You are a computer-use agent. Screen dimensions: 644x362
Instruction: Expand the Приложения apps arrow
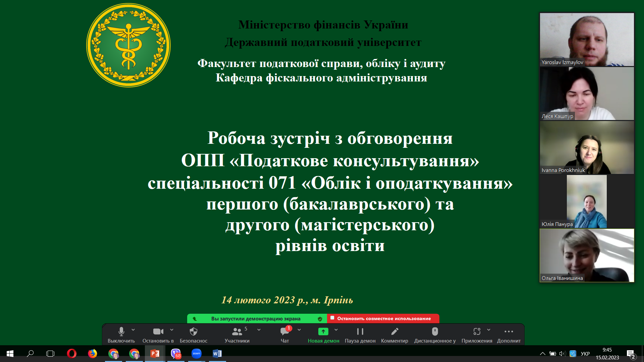point(489,330)
